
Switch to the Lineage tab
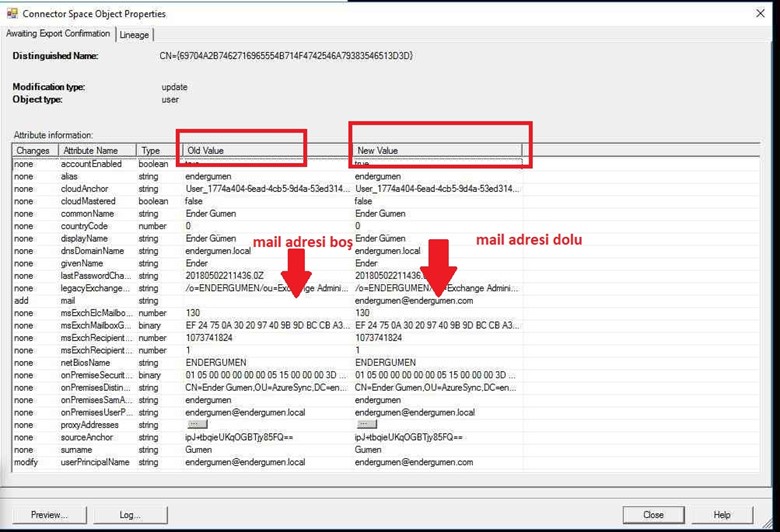pyautogui.click(x=134, y=34)
